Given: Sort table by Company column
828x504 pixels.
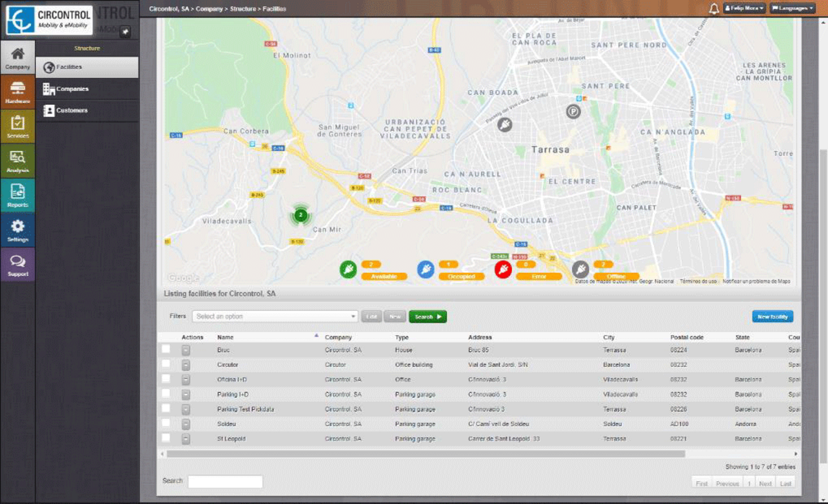Looking at the screenshot, I should [x=338, y=337].
